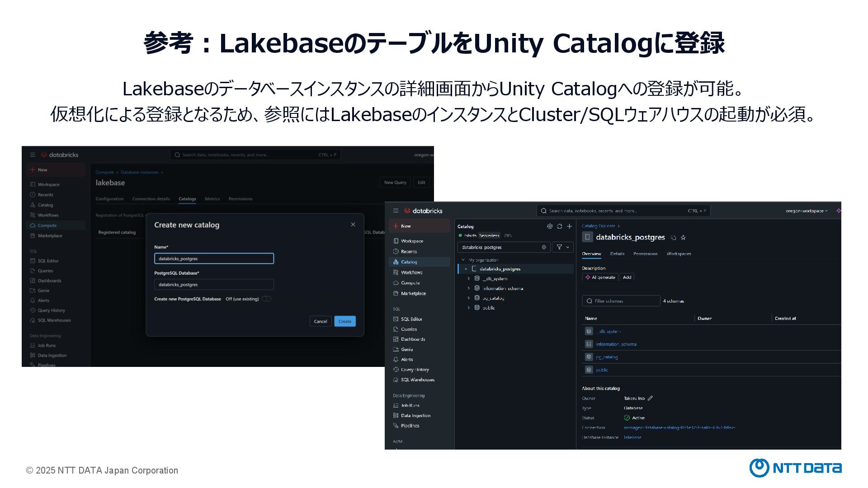
Task: Expand the __db_system schema in the tree
Action: coord(469,279)
